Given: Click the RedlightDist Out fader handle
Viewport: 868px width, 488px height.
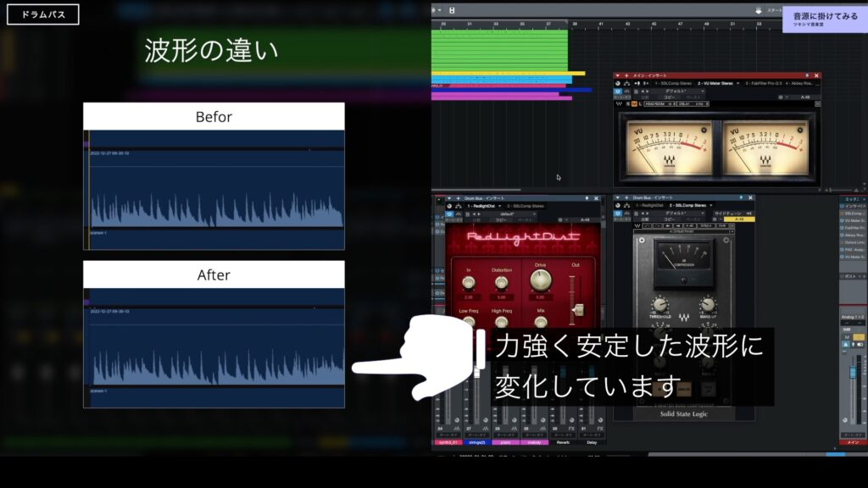Looking at the screenshot, I should coord(577,310).
